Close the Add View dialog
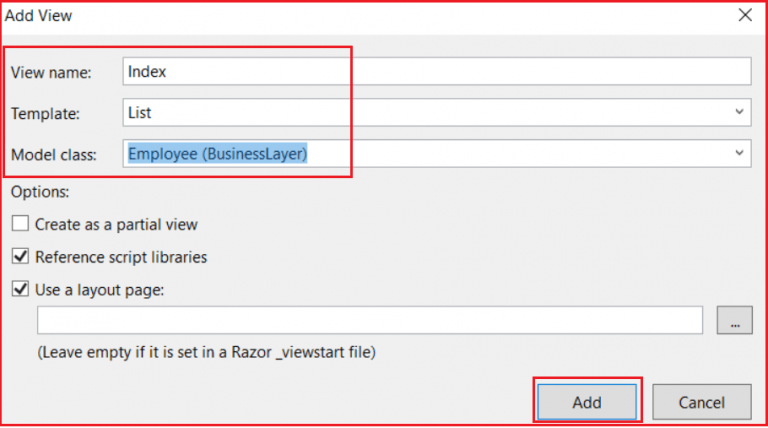768x428 pixels. pos(745,15)
